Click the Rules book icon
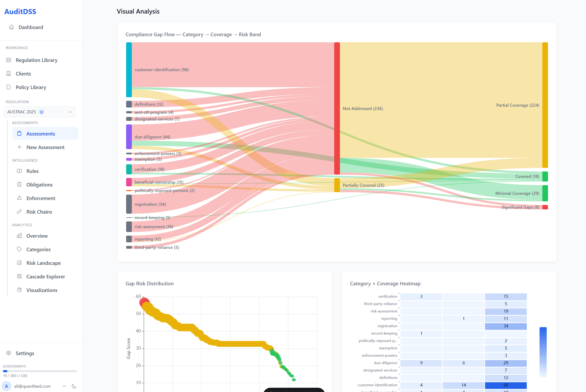The height and width of the screenshot is (392, 586). pyautogui.click(x=20, y=171)
